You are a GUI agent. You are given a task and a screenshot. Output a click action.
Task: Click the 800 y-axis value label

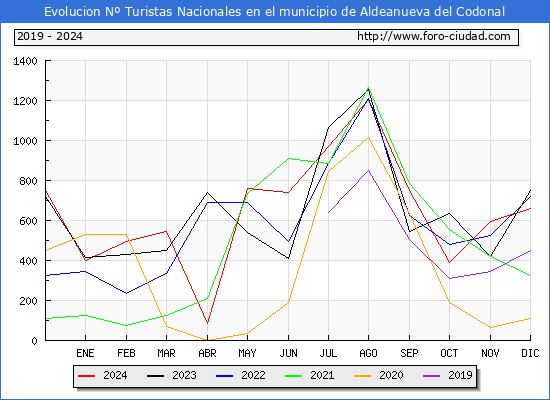point(28,181)
